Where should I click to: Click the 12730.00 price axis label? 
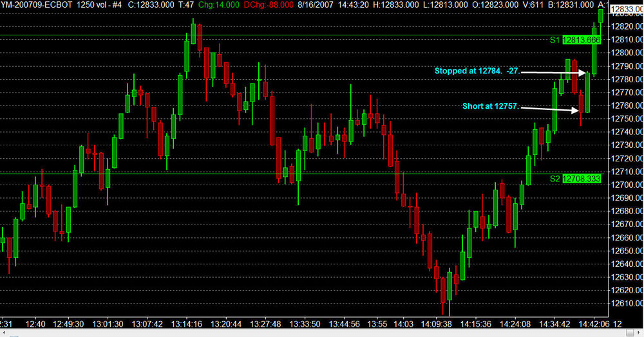tap(627, 145)
